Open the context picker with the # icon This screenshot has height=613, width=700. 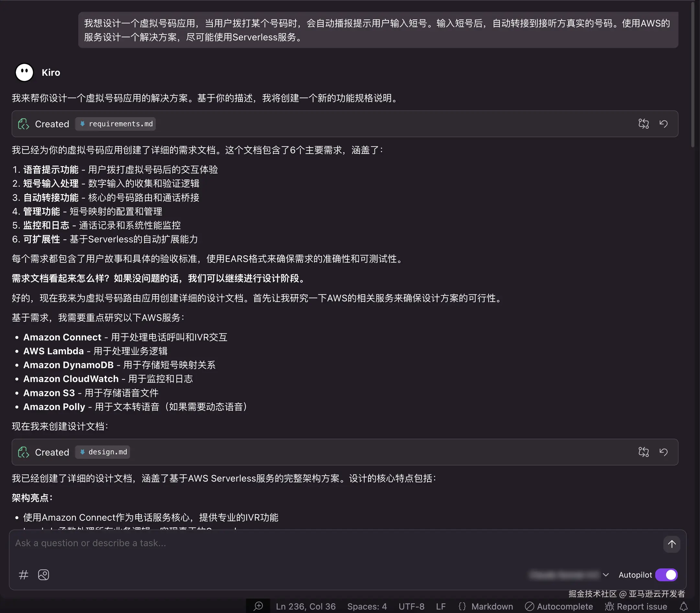click(23, 575)
